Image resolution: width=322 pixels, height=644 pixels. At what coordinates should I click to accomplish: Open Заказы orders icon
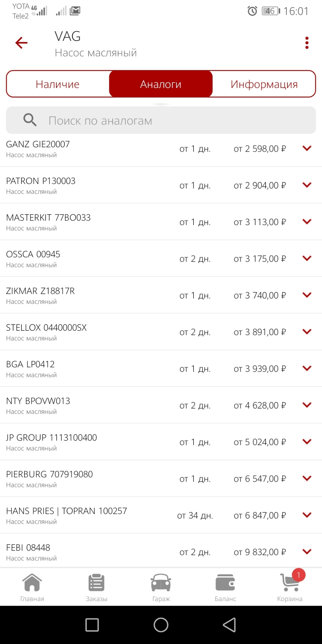click(x=97, y=583)
